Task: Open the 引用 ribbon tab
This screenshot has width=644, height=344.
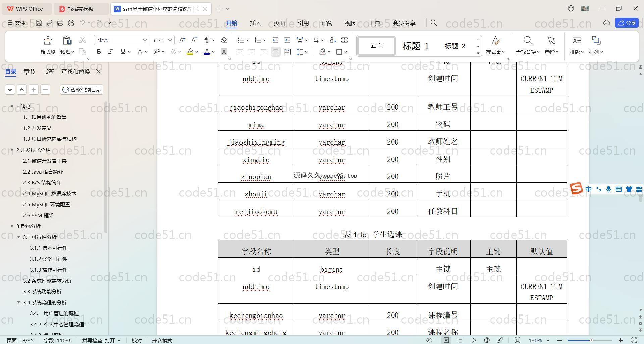Action: (303, 23)
